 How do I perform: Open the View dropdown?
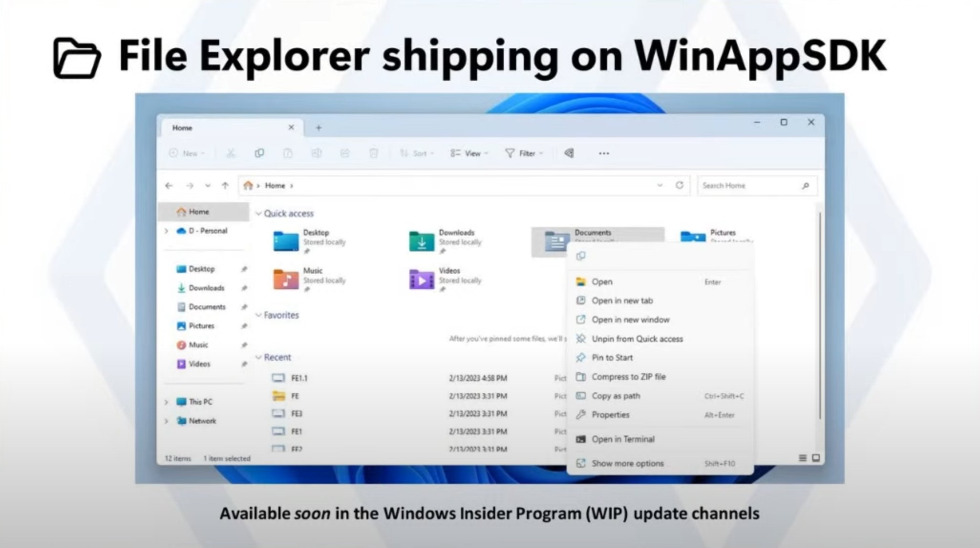[469, 153]
